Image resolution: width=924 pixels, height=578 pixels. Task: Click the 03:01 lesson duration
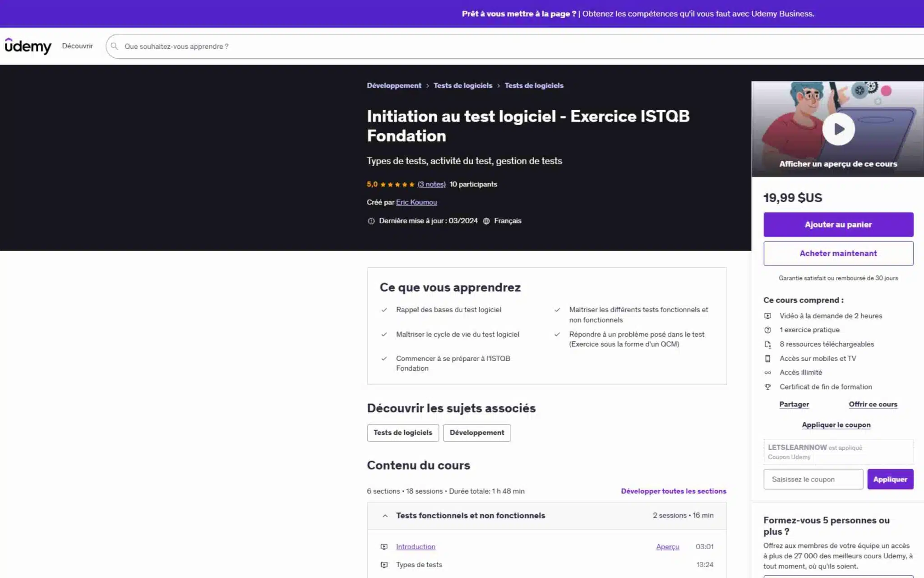[x=705, y=546]
